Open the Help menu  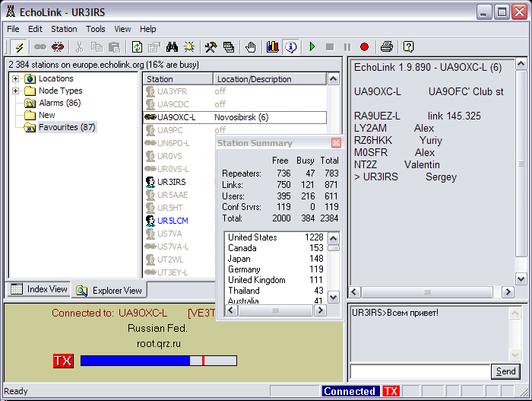[148, 29]
